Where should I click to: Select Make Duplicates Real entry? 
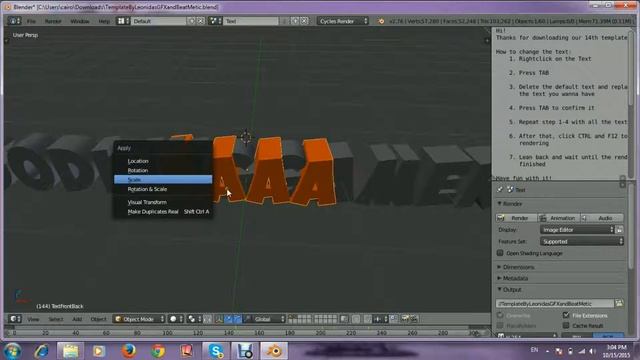coord(163,211)
